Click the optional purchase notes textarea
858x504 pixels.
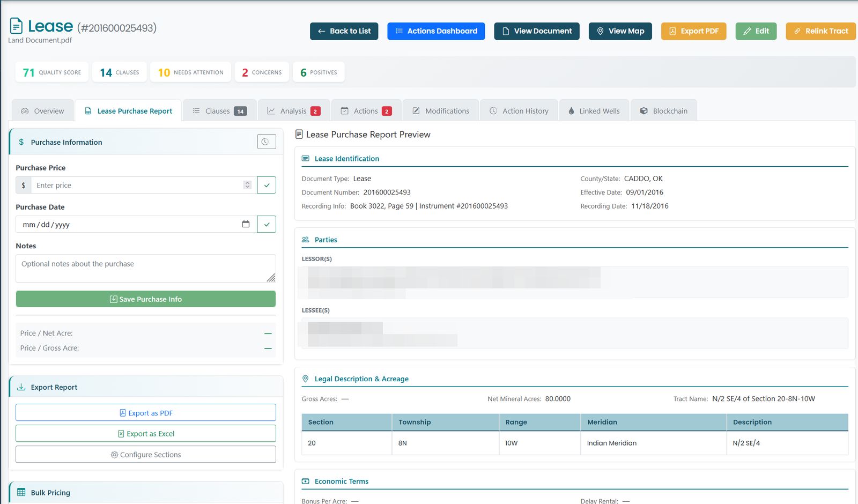(x=146, y=268)
